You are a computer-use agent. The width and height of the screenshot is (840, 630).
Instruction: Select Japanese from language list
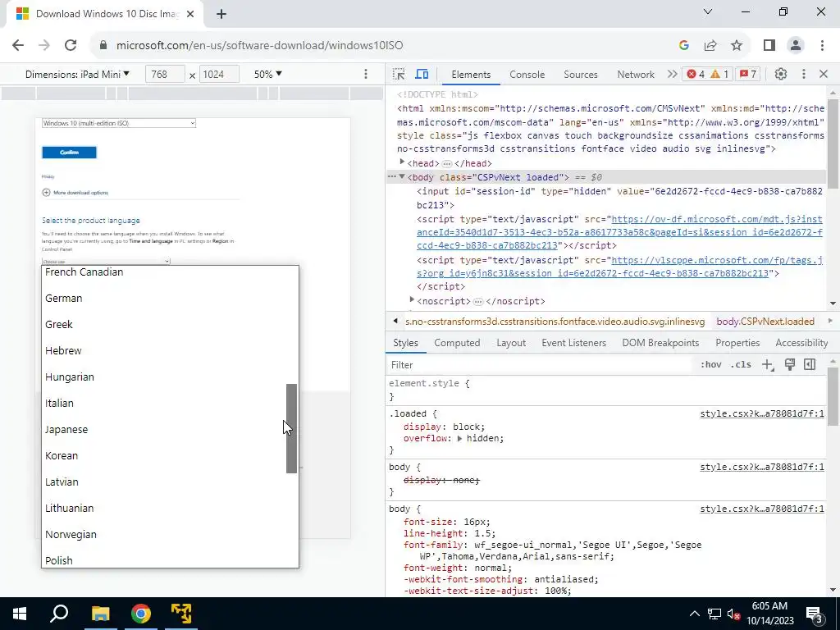click(66, 430)
